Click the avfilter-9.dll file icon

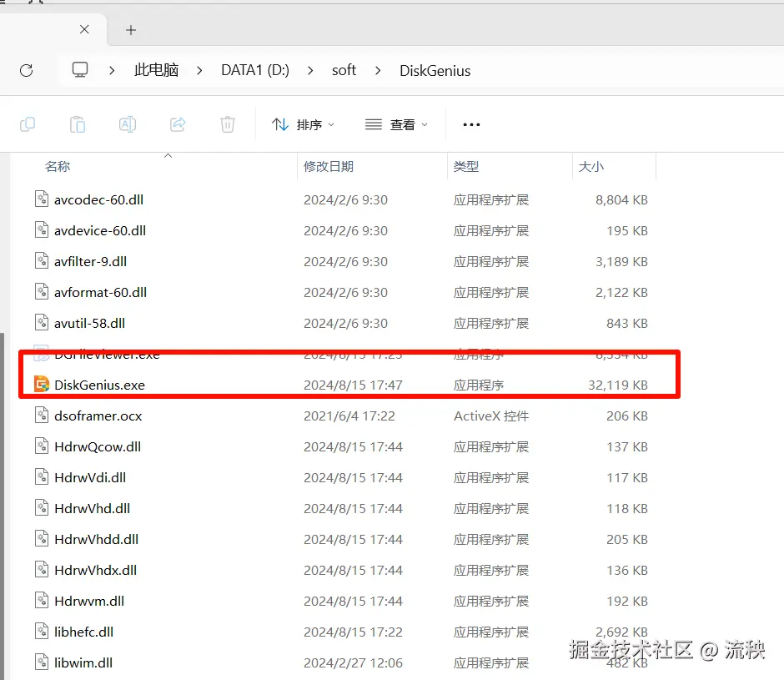pos(42,261)
